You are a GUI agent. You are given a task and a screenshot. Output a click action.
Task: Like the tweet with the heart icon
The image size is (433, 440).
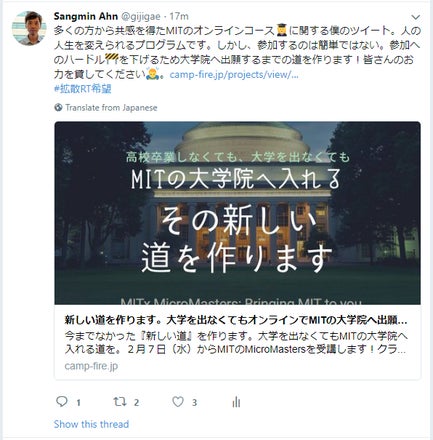(178, 402)
